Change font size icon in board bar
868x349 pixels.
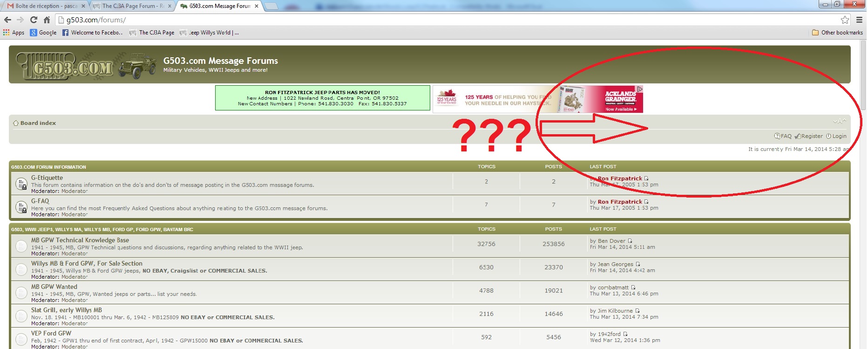tap(840, 121)
